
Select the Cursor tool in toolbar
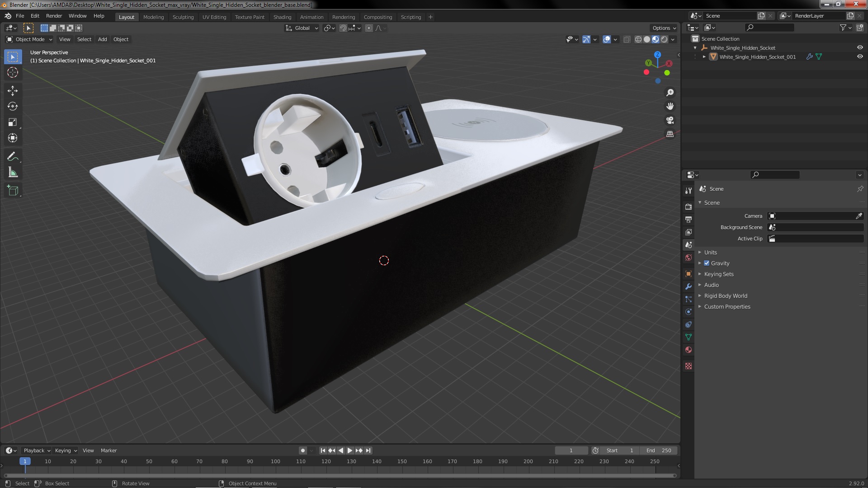coord(13,72)
